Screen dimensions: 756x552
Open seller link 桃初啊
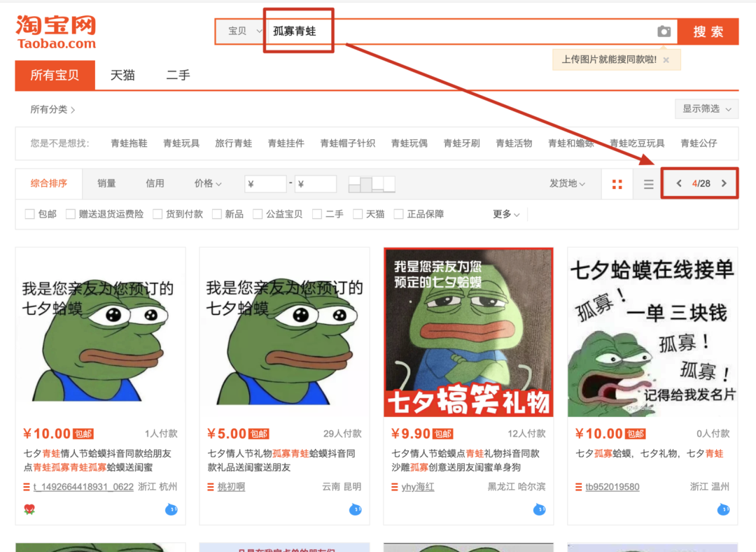(231, 487)
